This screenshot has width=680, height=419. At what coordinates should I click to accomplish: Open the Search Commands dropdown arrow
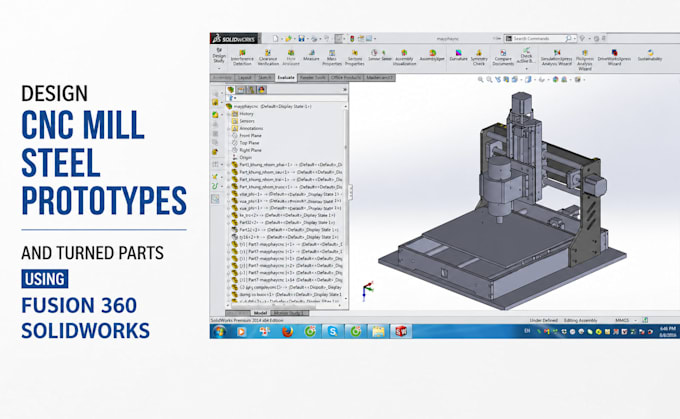pos(575,39)
